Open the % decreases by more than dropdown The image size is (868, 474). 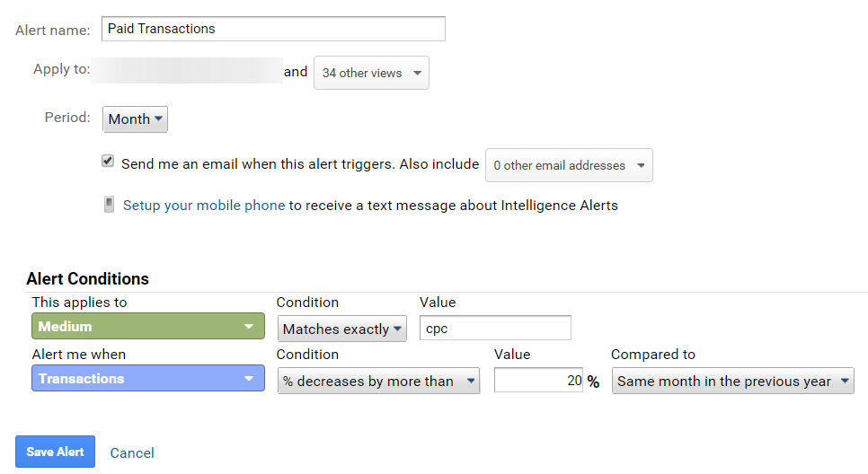coord(378,381)
